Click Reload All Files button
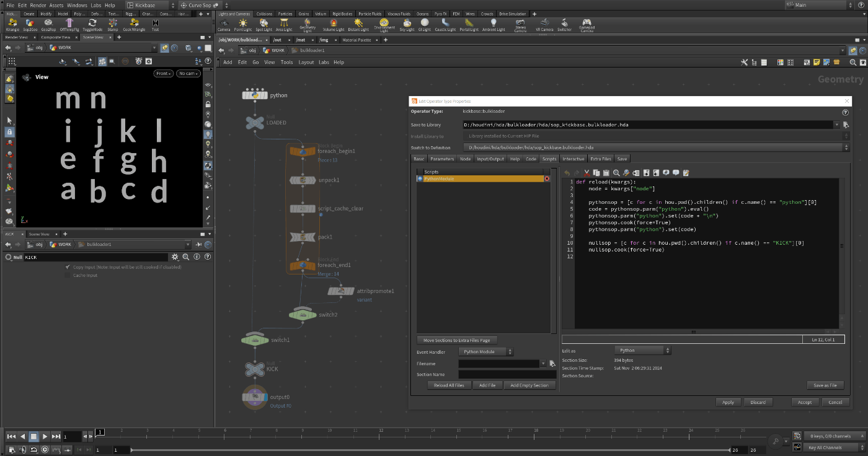868x456 pixels. click(x=449, y=385)
